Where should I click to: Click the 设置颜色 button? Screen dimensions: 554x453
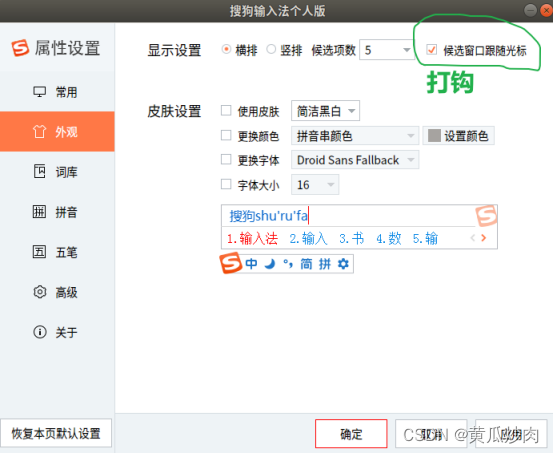(x=459, y=136)
